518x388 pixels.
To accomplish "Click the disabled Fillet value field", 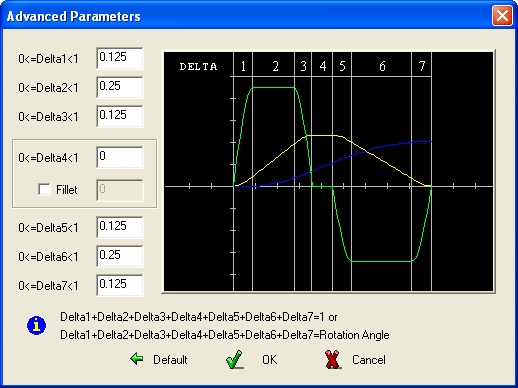I will coord(120,190).
